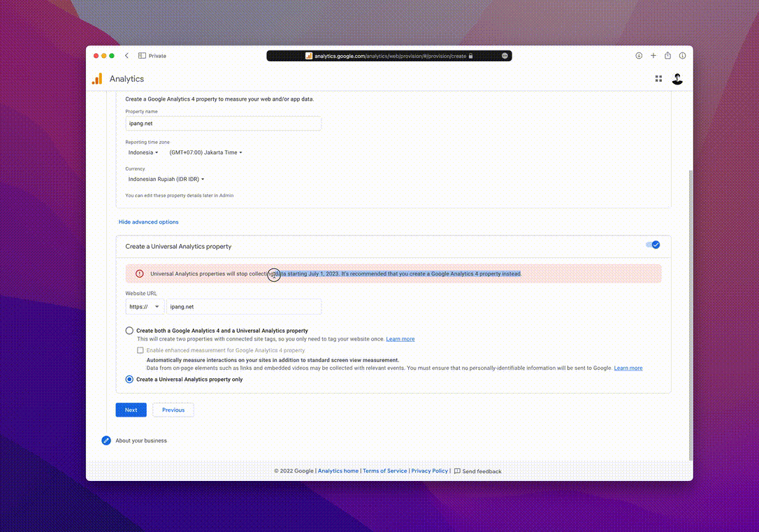Viewport: 759px width, 532px height.
Task: Select Create both GA4 and Universal Analytics
Action: (129, 331)
